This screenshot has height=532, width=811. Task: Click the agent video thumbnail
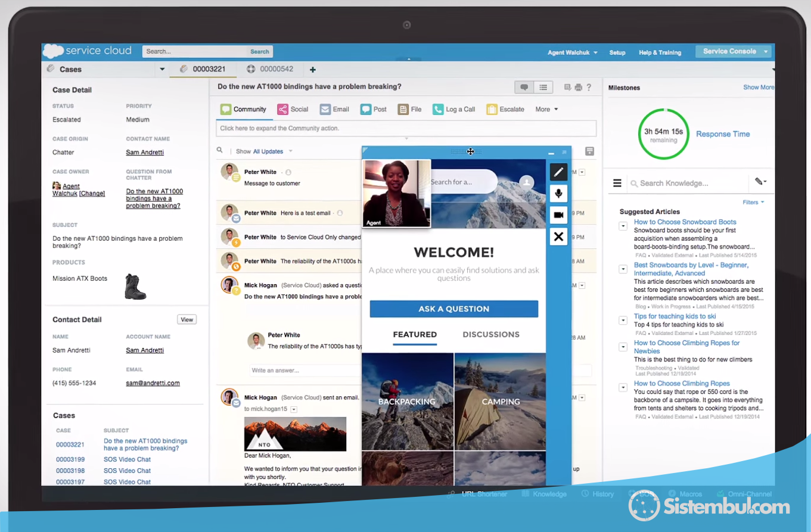[x=396, y=193]
